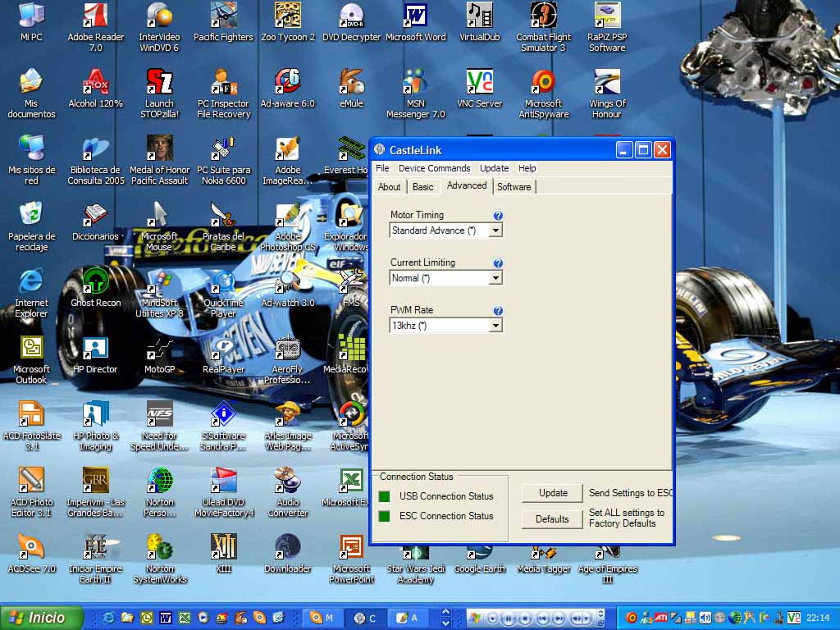Open the File menu in CastleLink

coord(382,168)
